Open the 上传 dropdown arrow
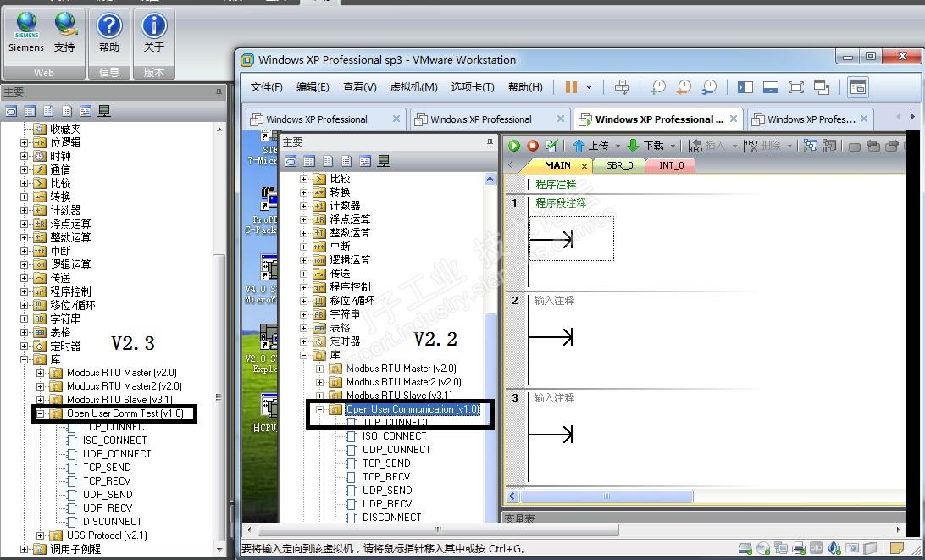This screenshot has width=925, height=560. pyautogui.click(x=618, y=146)
